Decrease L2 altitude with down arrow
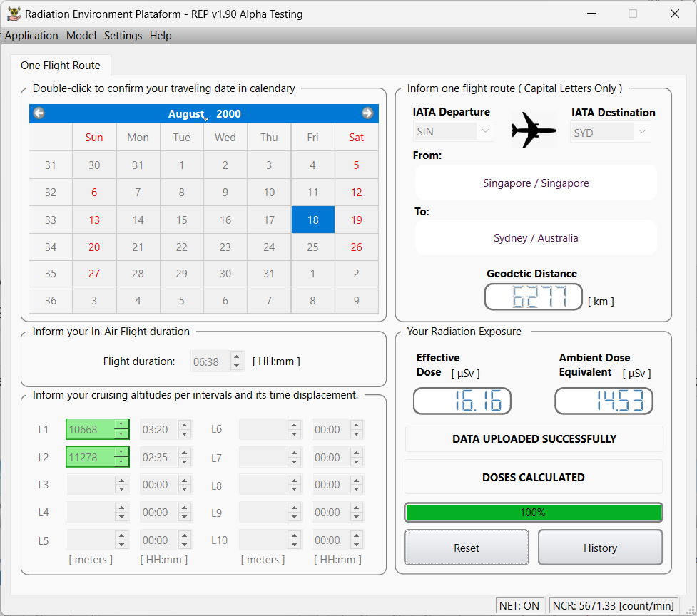This screenshot has width=697, height=616. (122, 462)
